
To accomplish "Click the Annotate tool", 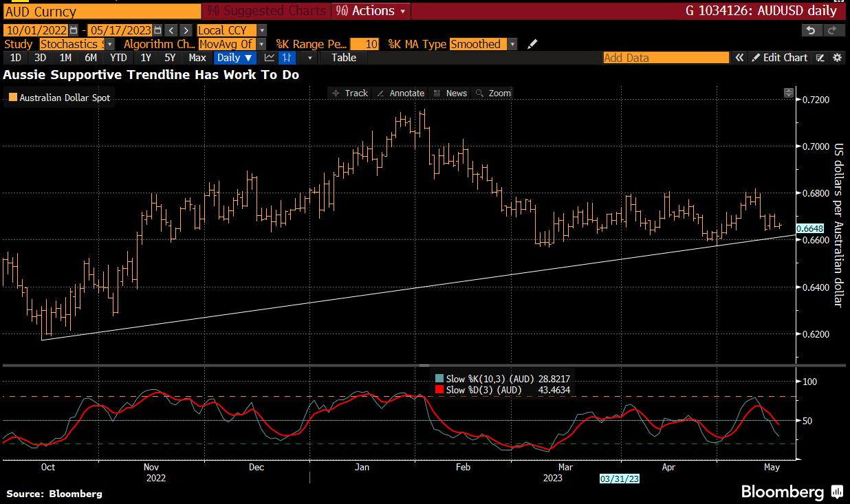I will click(400, 93).
